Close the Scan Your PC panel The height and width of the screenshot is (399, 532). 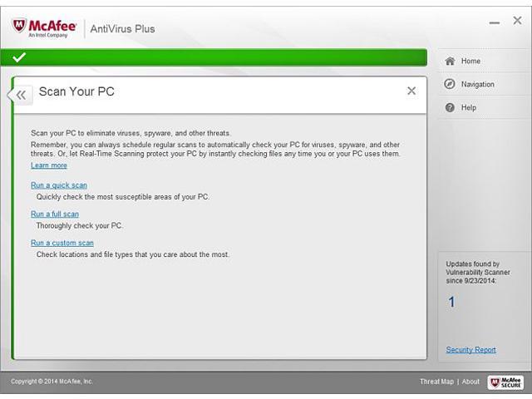point(411,91)
